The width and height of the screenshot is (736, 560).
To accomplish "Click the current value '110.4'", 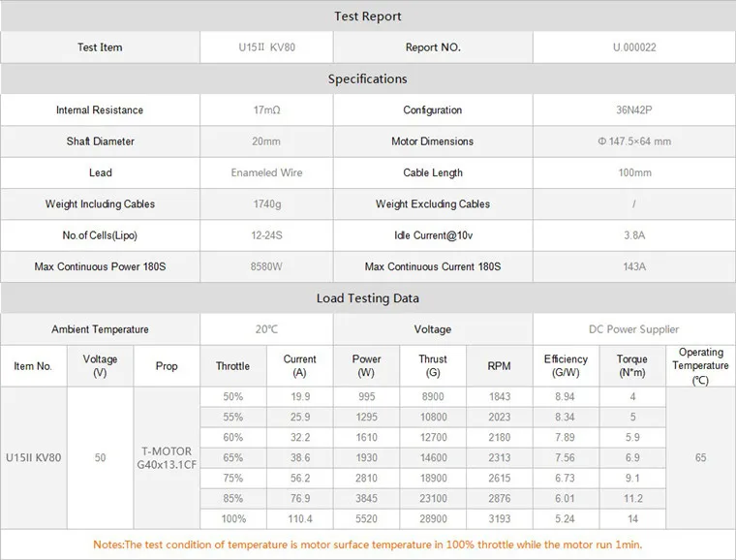I will [300, 518].
